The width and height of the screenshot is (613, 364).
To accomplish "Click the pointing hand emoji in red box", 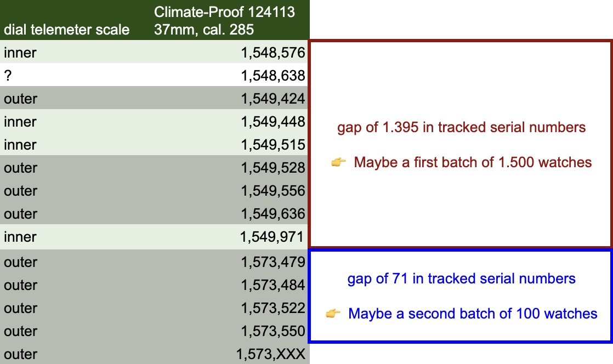I will (x=339, y=162).
